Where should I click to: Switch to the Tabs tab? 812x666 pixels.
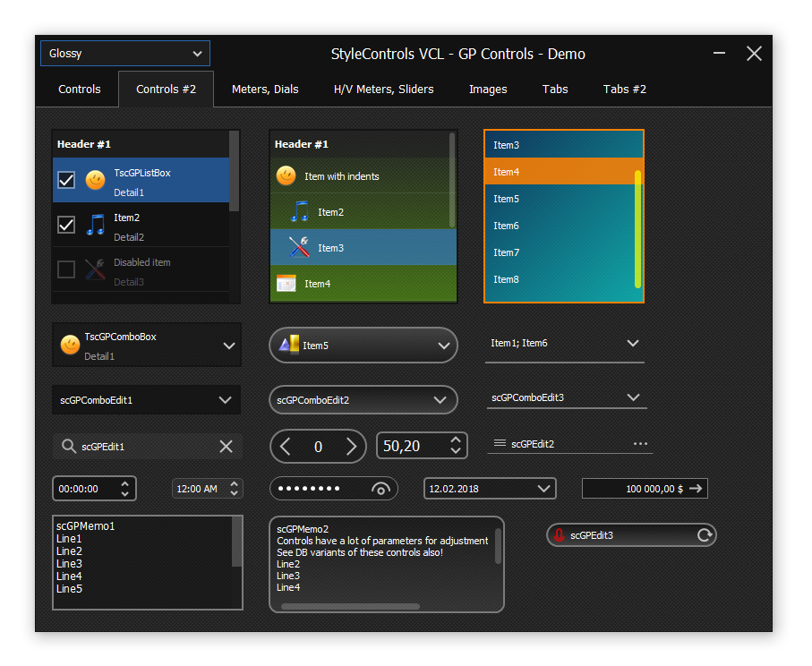pyautogui.click(x=555, y=90)
